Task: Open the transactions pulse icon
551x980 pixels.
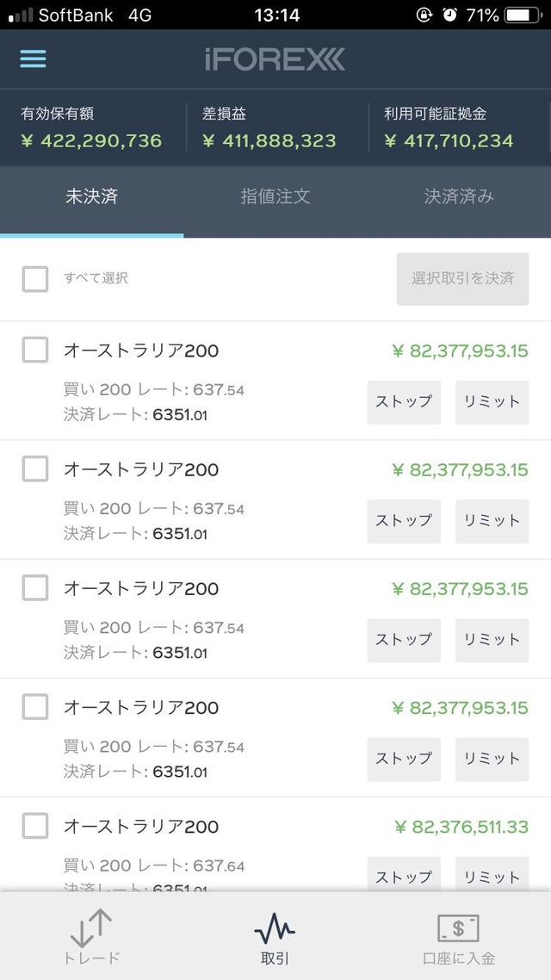Action: point(275,930)
